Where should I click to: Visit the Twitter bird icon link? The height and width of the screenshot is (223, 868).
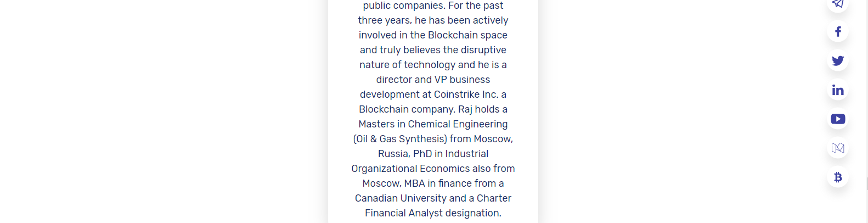[x=838, y=61]
